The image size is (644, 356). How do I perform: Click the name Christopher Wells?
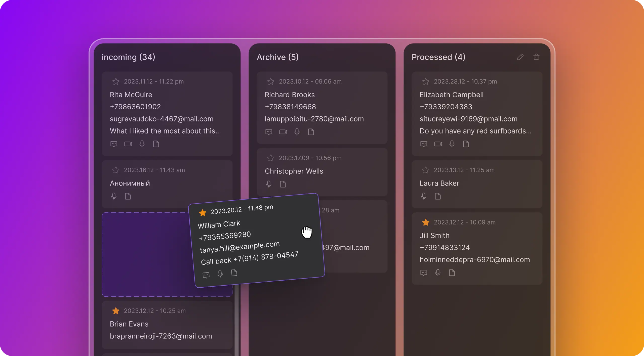click(x=294, y=171)
